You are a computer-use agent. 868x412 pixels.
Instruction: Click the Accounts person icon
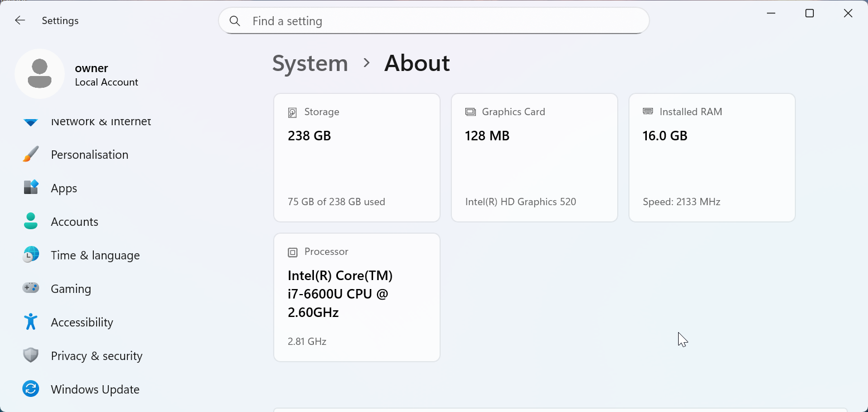31,221
